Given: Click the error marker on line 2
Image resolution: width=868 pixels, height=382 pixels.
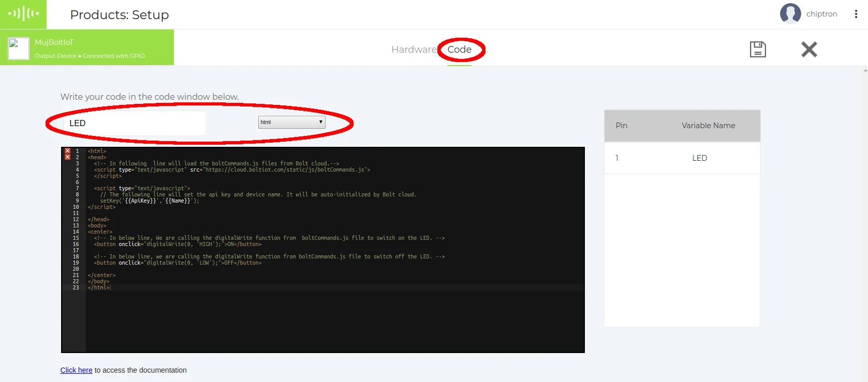Looking at the screenshot, I should tap(67, 157).
